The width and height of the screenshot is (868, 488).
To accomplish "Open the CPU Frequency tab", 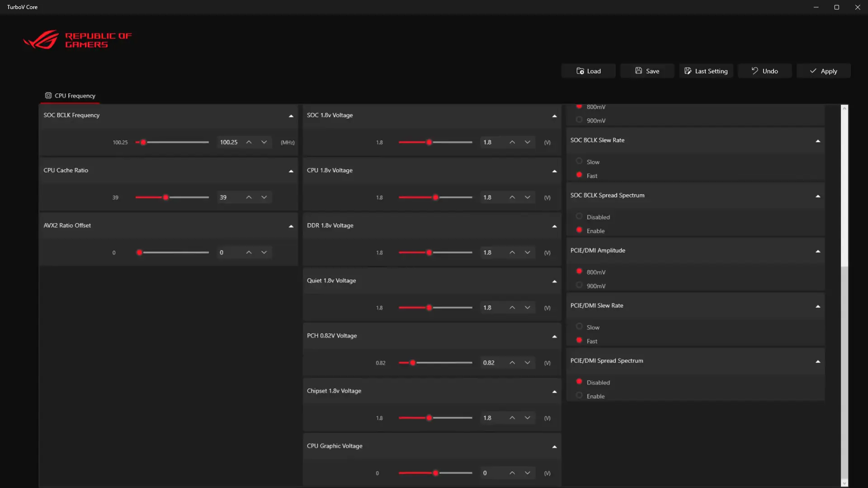I will tap(70, 96).
